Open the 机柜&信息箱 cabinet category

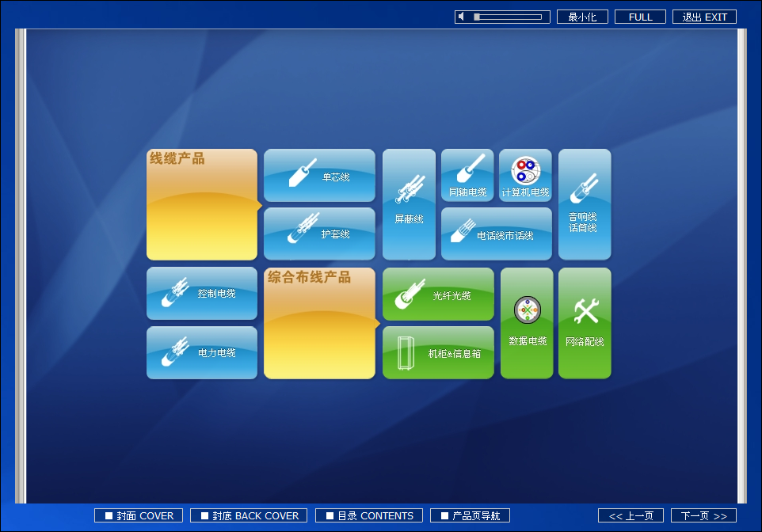click(438, 352)
